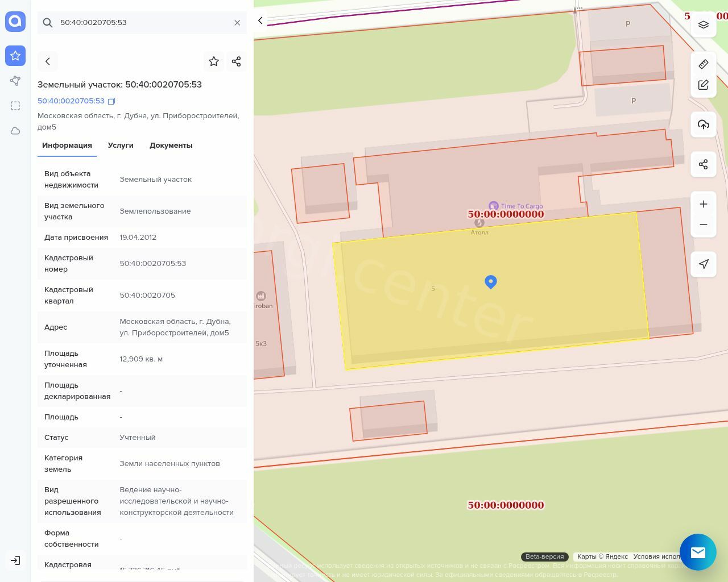
Task: Click into the cadastral number search field
Action: [x=142, y=23]
